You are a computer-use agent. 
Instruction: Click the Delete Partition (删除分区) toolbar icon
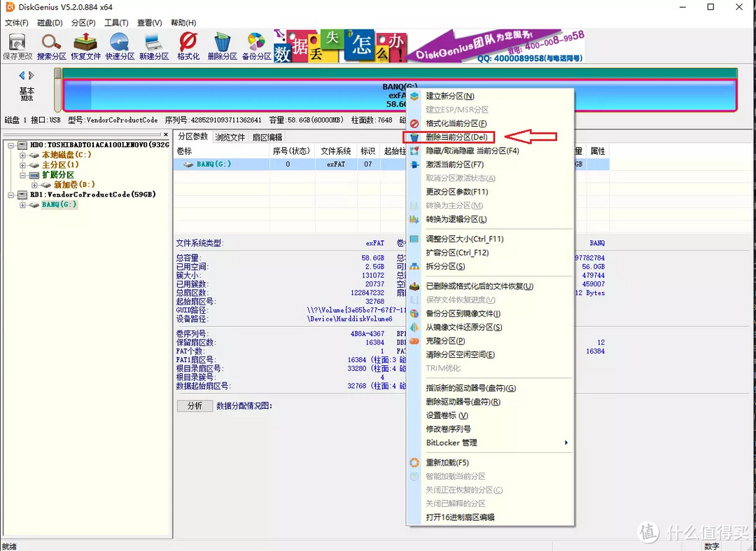[x=223, y=46]
